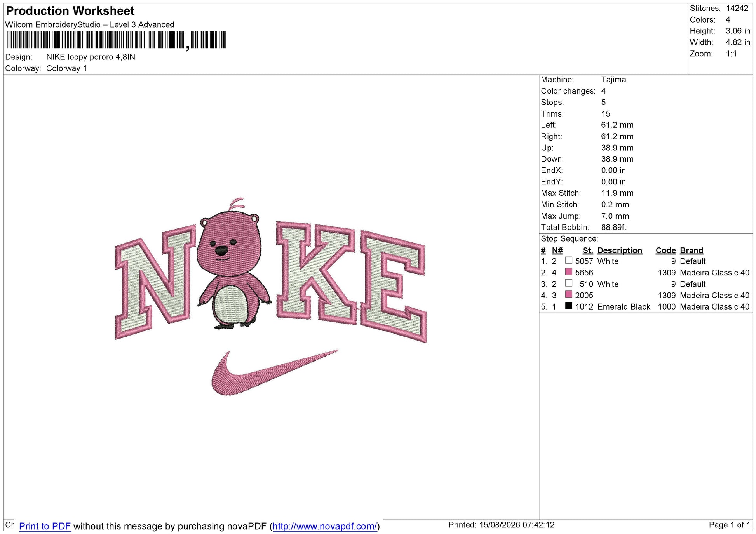Click the 'Brand' column header

coord(692,250)
